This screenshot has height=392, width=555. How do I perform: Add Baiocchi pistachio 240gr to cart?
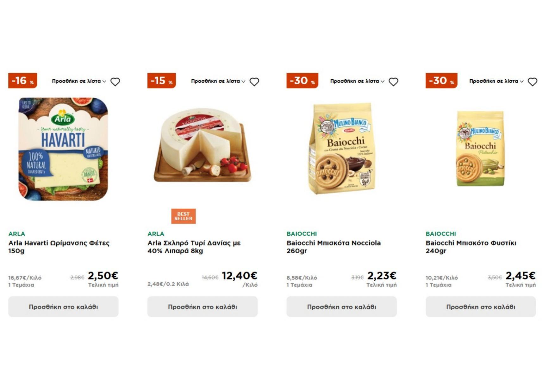pos(481,307)
